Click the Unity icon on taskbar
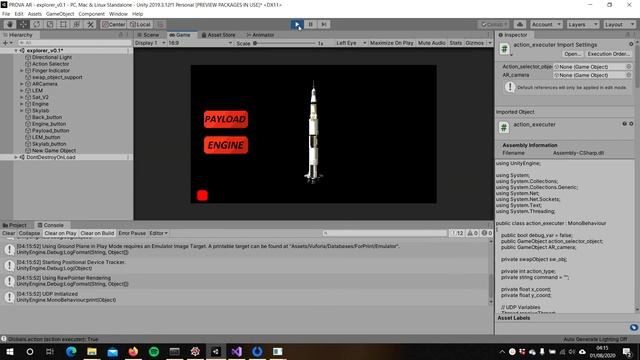 216,351
